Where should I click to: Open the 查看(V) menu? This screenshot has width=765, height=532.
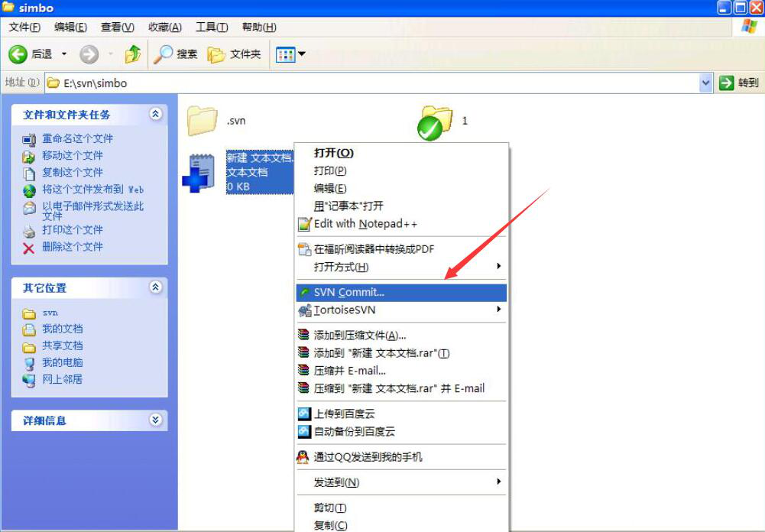pyautogui.click(x=118, y=28)
